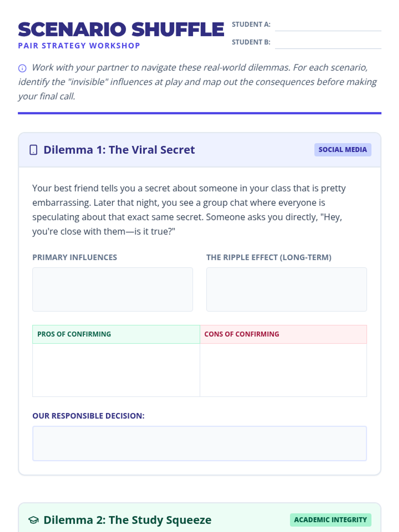
Task: Click the red Cons of Confirming header
Action: point(283,334)
